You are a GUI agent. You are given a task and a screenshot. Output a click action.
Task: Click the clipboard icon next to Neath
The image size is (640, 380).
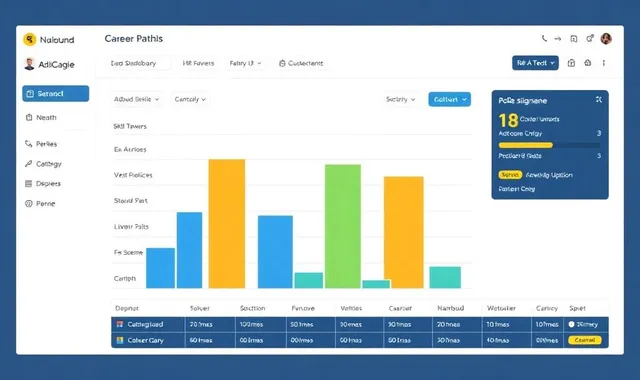(29, 118)
